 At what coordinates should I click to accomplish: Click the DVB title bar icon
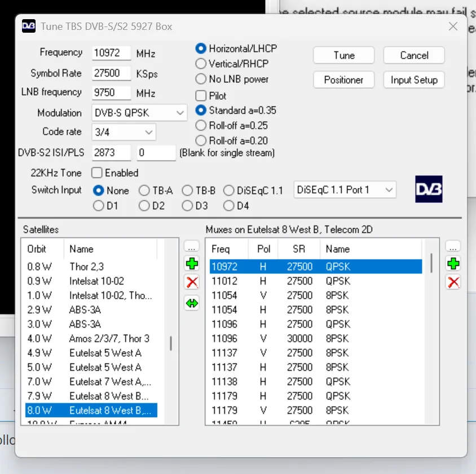click(29, 26)
